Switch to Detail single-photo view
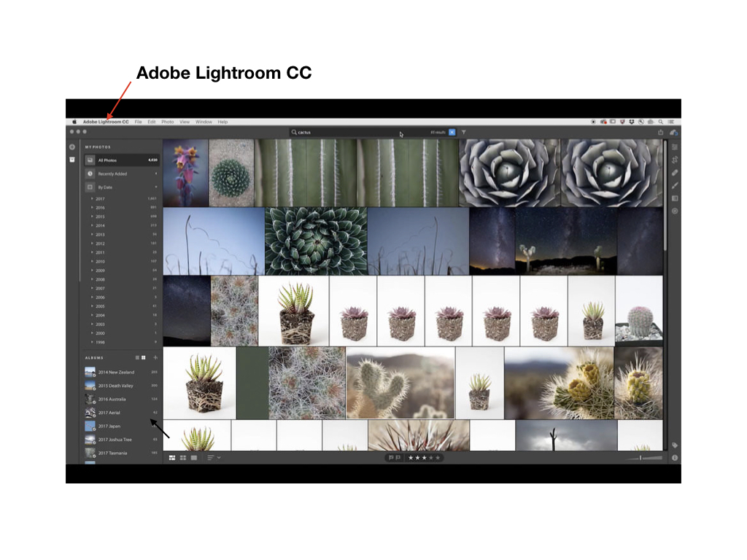 coord(194,458)
